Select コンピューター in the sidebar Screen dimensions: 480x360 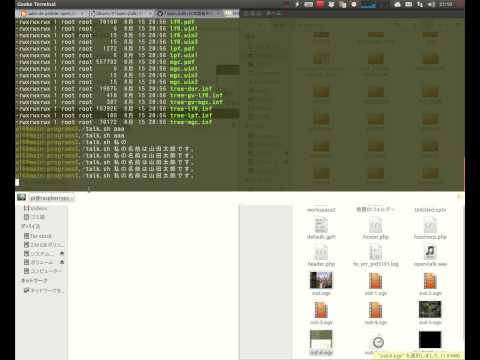(x=43, y=271)
